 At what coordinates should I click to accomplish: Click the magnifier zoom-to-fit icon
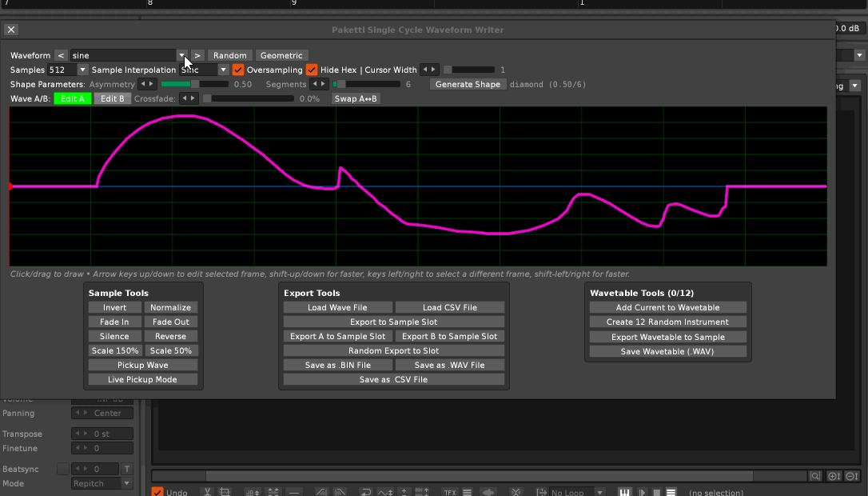pyautogui.click(x=815, y=476)
